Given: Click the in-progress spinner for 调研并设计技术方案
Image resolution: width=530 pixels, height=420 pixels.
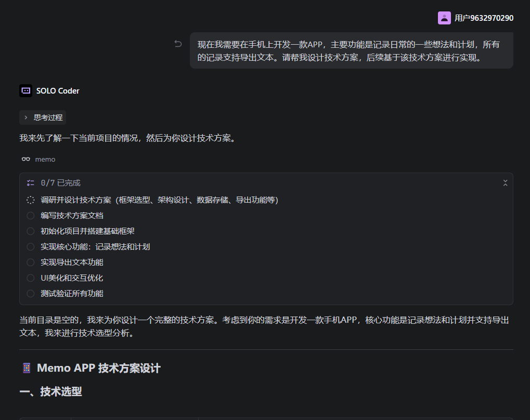Looking at the screenshot, I should tap(31, 200).
